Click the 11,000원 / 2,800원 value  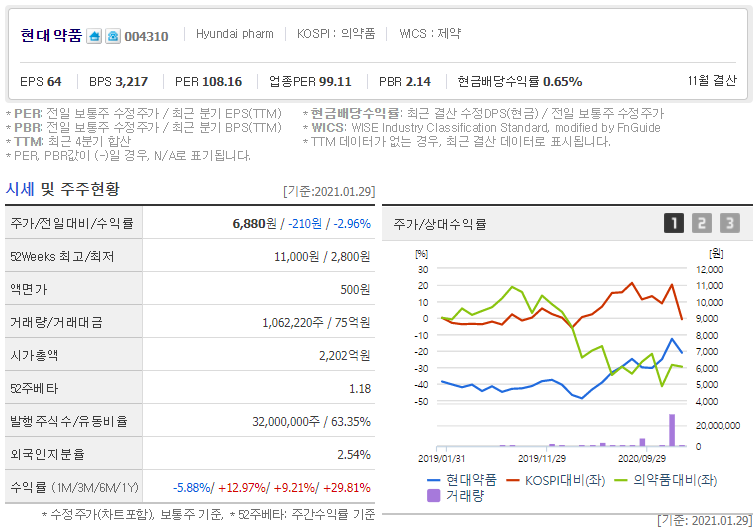[x=322, y=257]
